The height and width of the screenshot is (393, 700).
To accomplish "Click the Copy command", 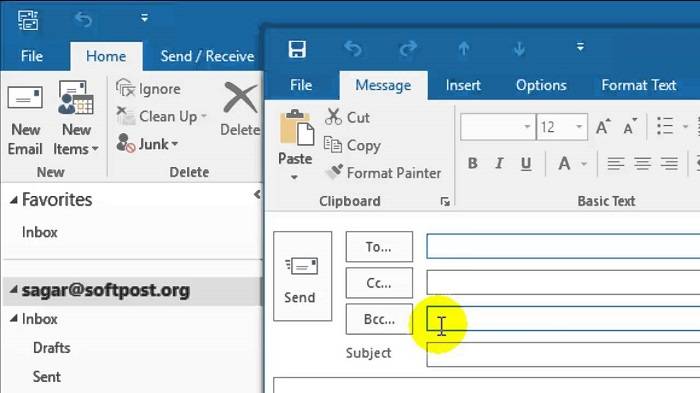I will pos(352,146).
